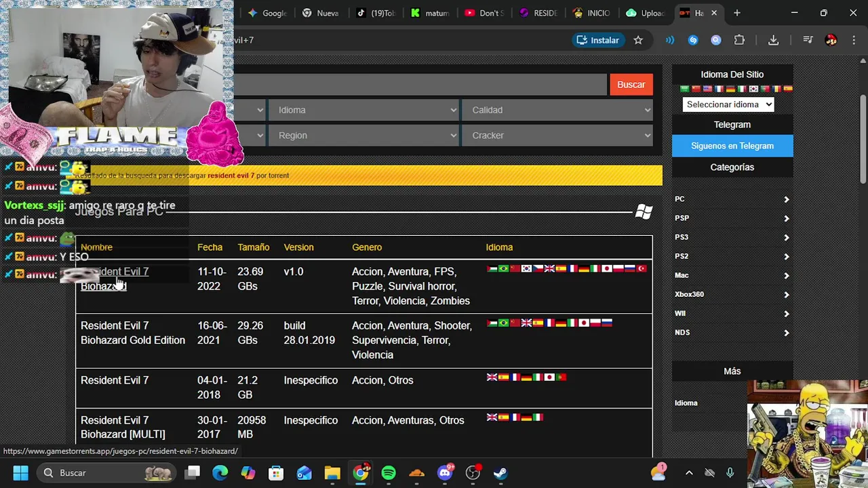Click the magnifier extension icon in the toolbar
This screenshot has height=488, width=868.
pos(716,40)
